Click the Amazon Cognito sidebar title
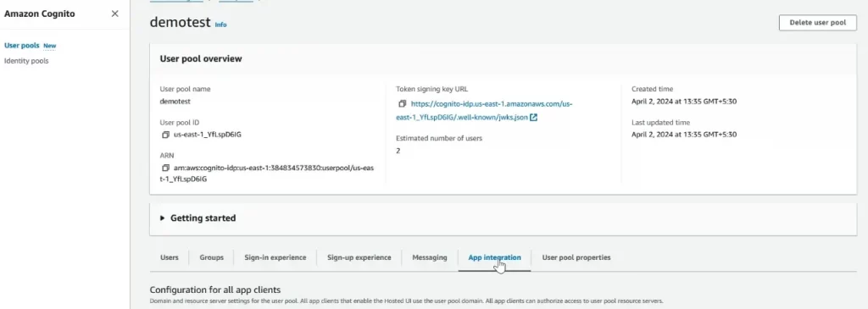The image size is (868, 309). [x=40, y=14]
